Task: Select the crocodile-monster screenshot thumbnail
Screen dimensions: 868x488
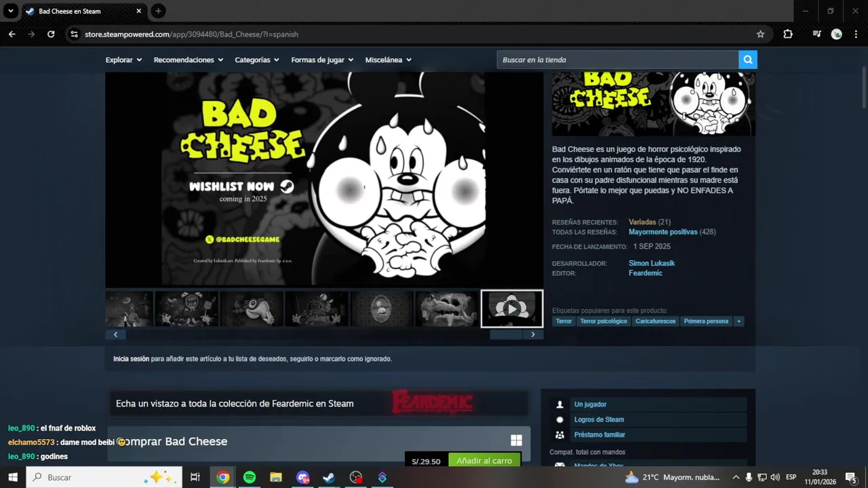Action: tap(447, 309)
